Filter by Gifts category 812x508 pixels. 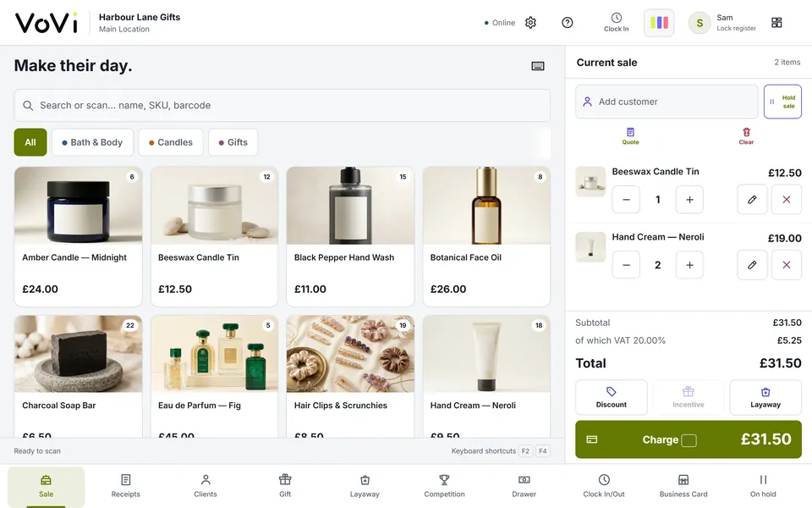tap(233, 142)
